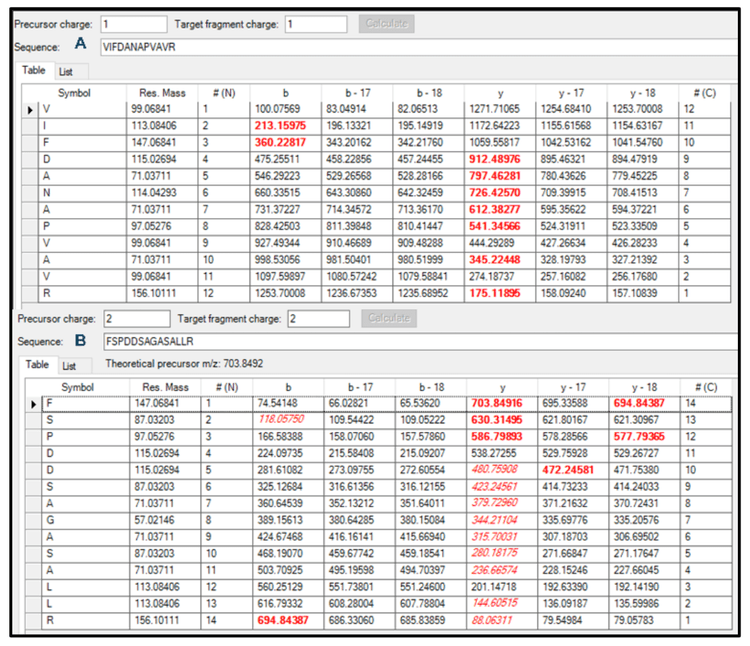750x646 pixels.
Task: Click the italic red y value 144.60515
Action: tap(495, 603)
